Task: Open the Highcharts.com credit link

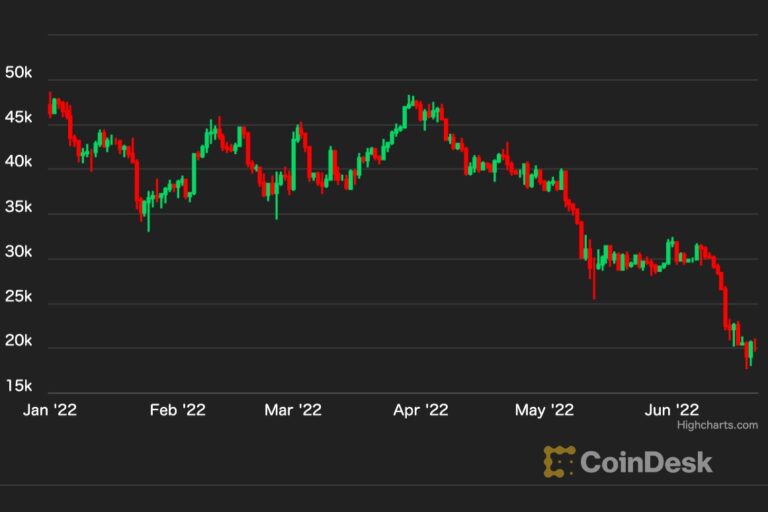Action: tap(717, 425)
